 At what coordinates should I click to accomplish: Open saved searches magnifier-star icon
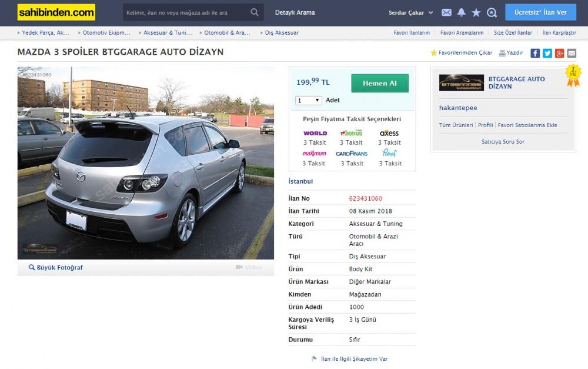492,13
